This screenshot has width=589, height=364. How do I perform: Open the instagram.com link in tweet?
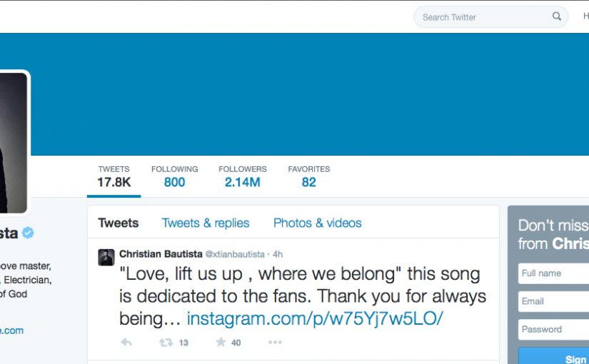(x=315, y=318)
